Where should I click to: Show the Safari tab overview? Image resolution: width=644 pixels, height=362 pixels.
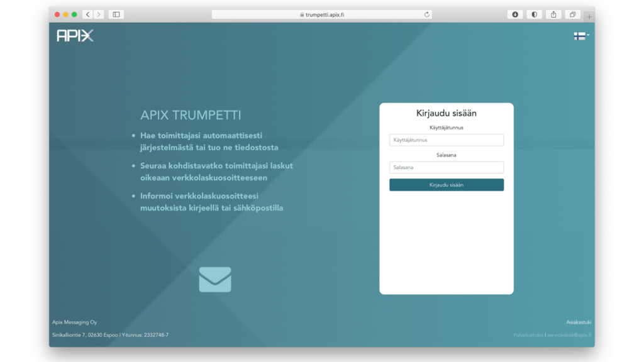coord(572,14)
